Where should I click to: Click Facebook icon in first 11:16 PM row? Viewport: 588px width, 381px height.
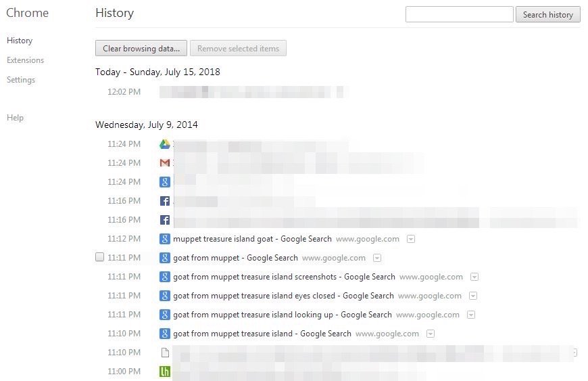tap(165, 201)
